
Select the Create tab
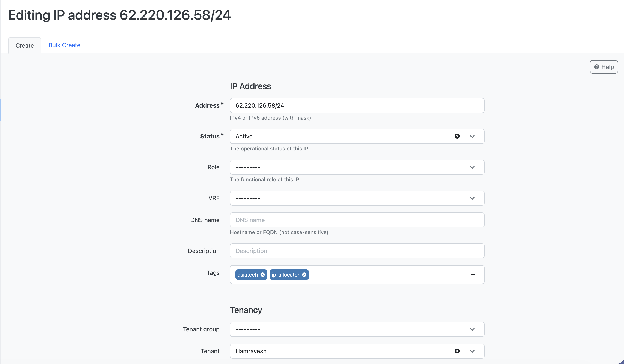click(24, 46)
